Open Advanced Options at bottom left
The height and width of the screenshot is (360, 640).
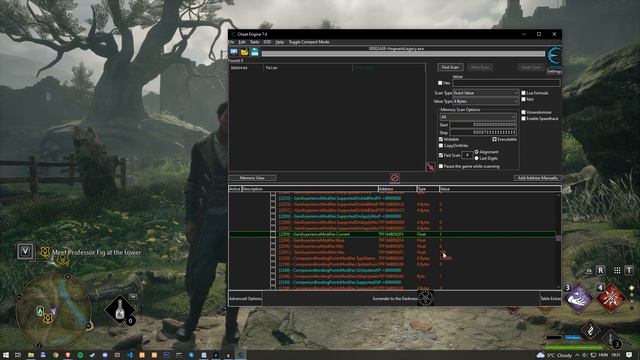point(245,298)
